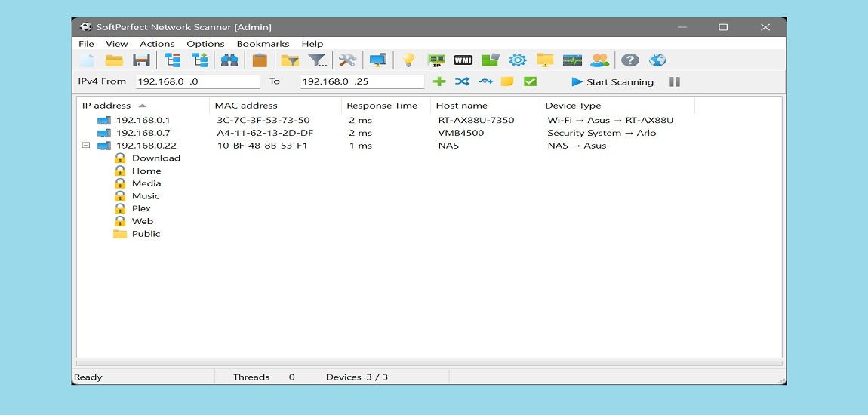Screen dimensions: 868x415
Task: Click the light bulb icon
Action: [x=408, y=60]
